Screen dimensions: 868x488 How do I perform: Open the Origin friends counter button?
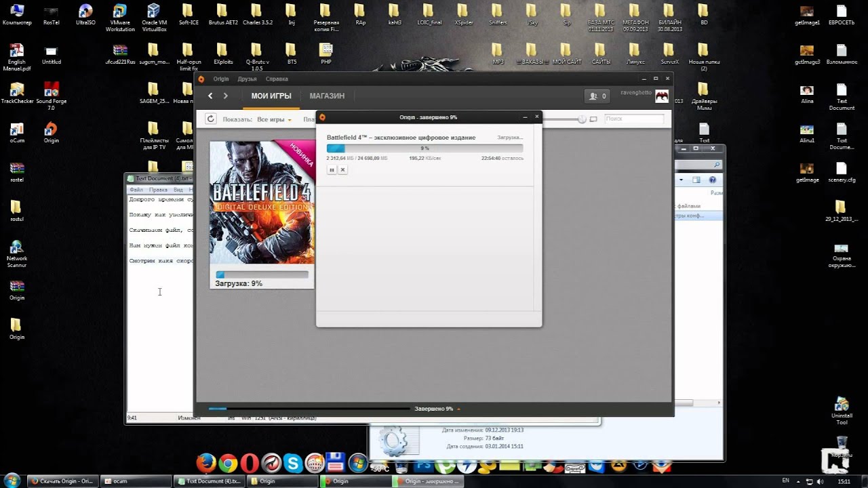598,96
